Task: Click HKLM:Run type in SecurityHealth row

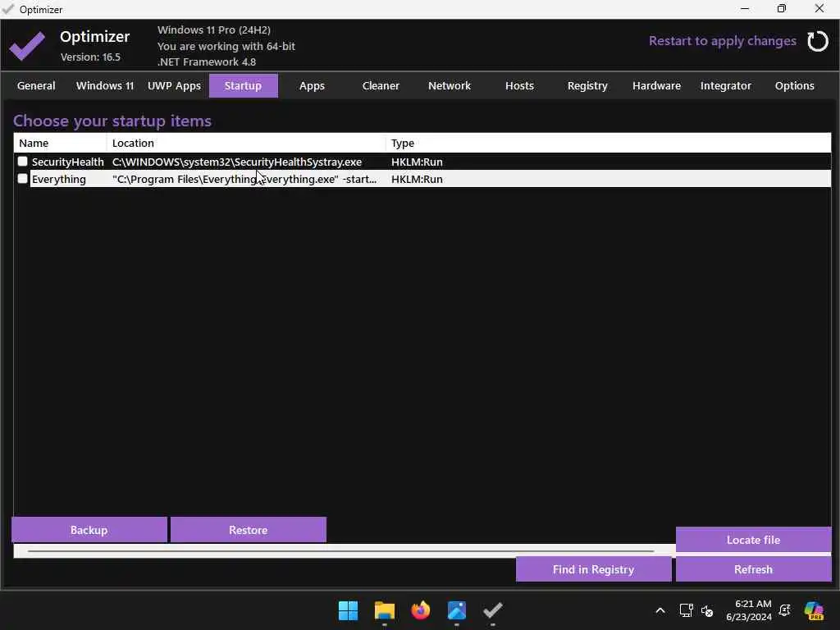Action: click(417, 162)
